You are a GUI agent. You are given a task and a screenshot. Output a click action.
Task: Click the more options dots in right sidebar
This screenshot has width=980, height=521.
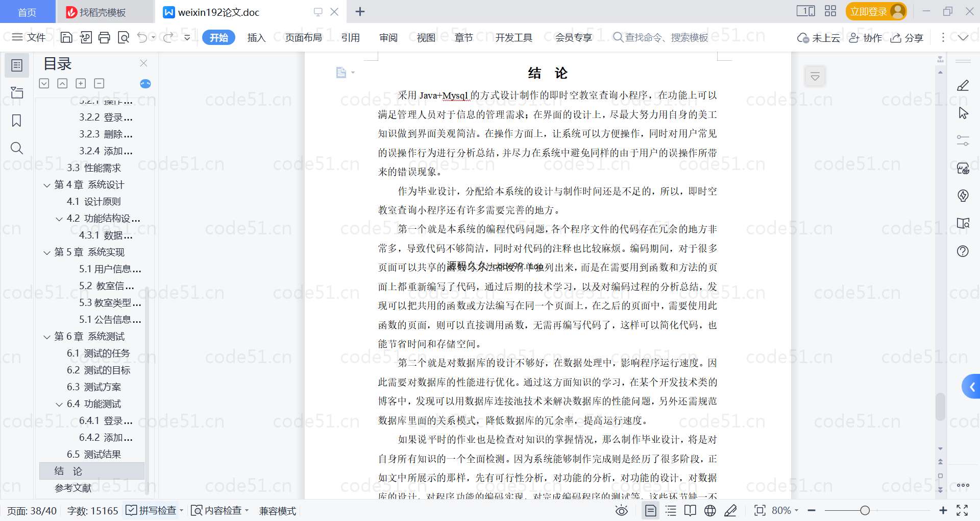963,485
